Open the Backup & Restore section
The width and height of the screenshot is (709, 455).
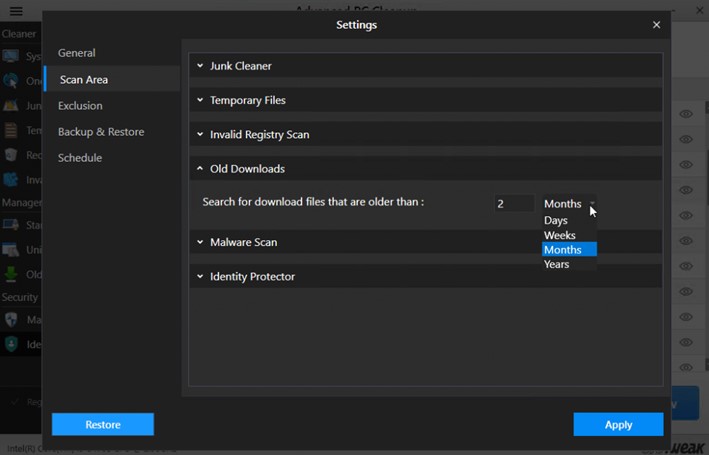pyautogui.click(x=101, y=132)
